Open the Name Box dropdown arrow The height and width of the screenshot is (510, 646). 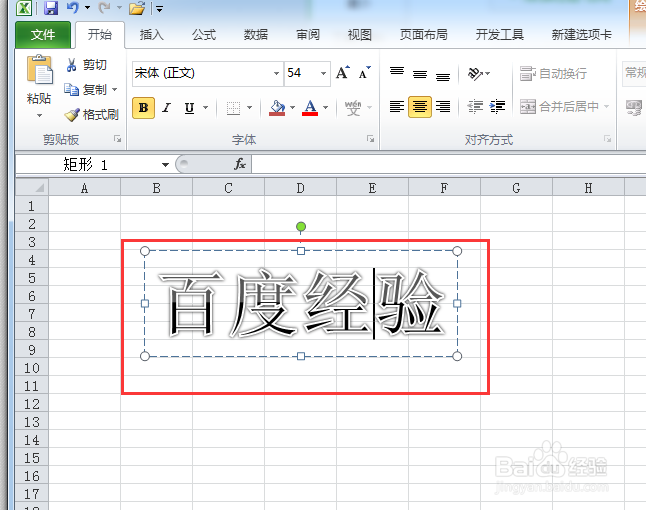pos(165,165)
